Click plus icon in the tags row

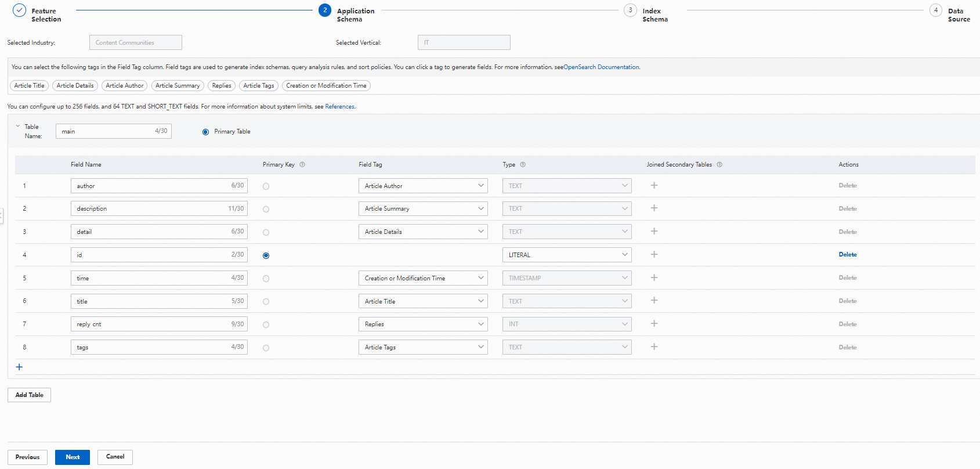pyautogui.click(x=654, y=347)
